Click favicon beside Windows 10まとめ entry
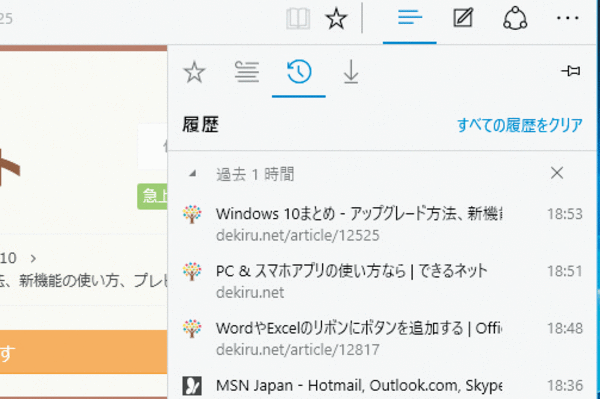 [x=192, y=214]
